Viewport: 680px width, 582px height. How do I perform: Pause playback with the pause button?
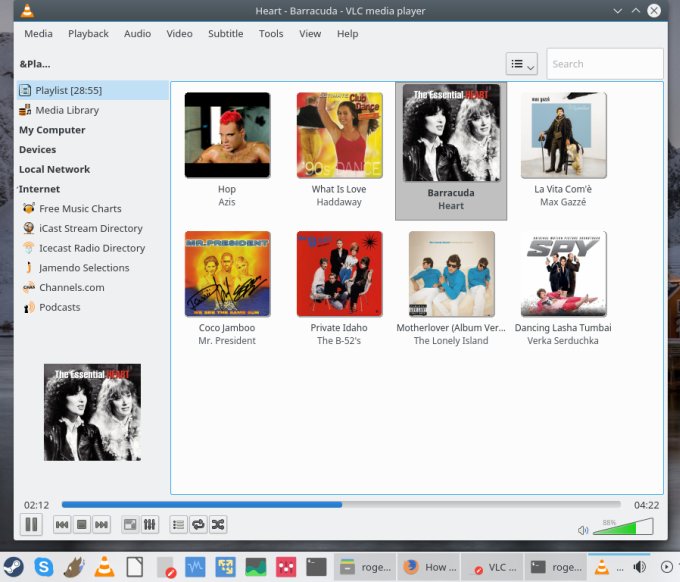tap(31, 524)
